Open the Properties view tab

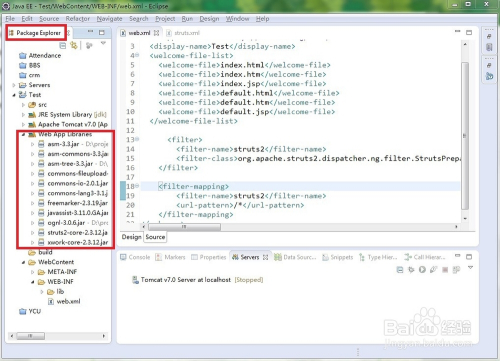point(209,257)
